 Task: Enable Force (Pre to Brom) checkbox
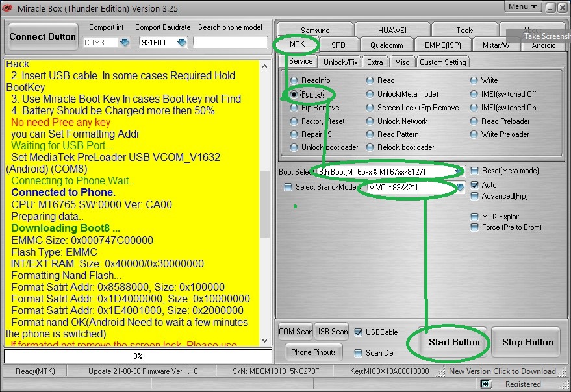click(474, 227)
